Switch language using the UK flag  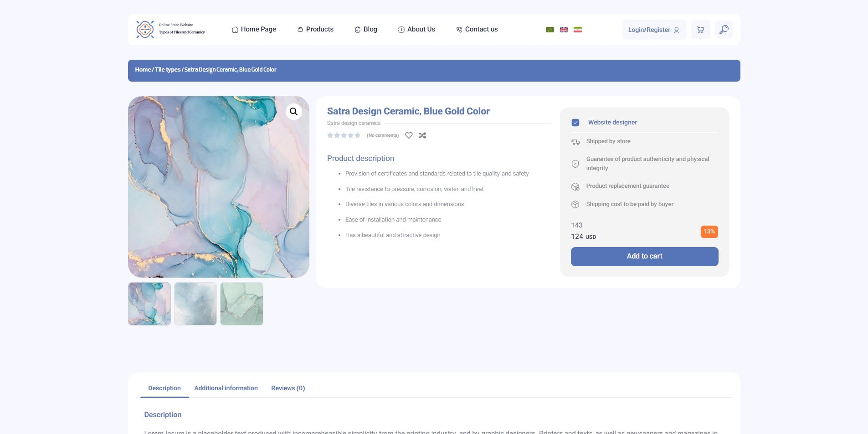pyautogui.click(x=564, y=30)
